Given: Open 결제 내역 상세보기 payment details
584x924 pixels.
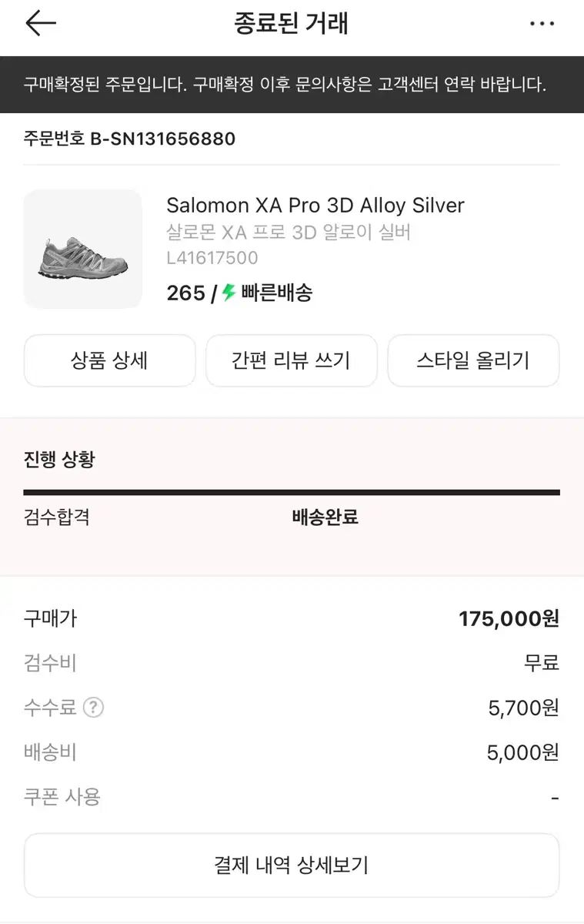Looking at the screenshot, I should 292,865.
